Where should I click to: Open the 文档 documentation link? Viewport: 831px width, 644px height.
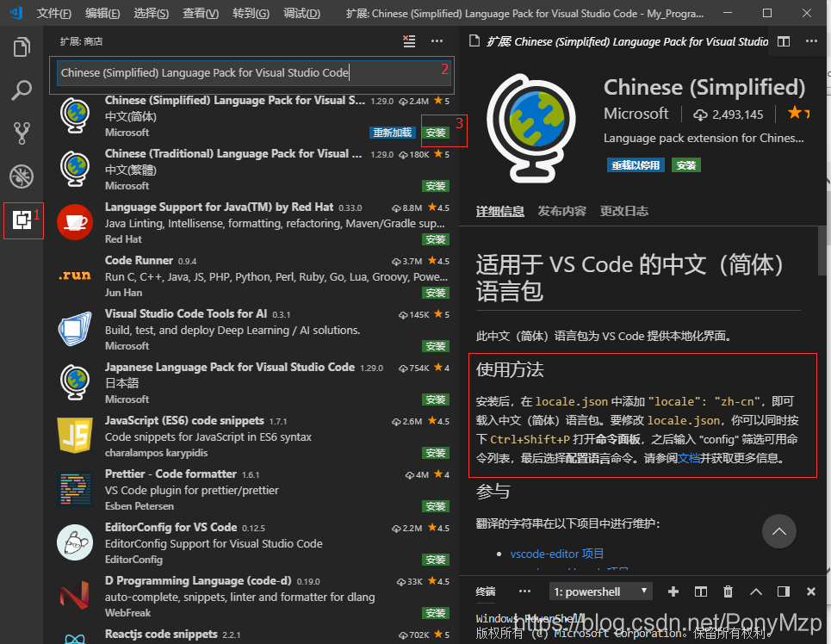(x=689, y=458)
